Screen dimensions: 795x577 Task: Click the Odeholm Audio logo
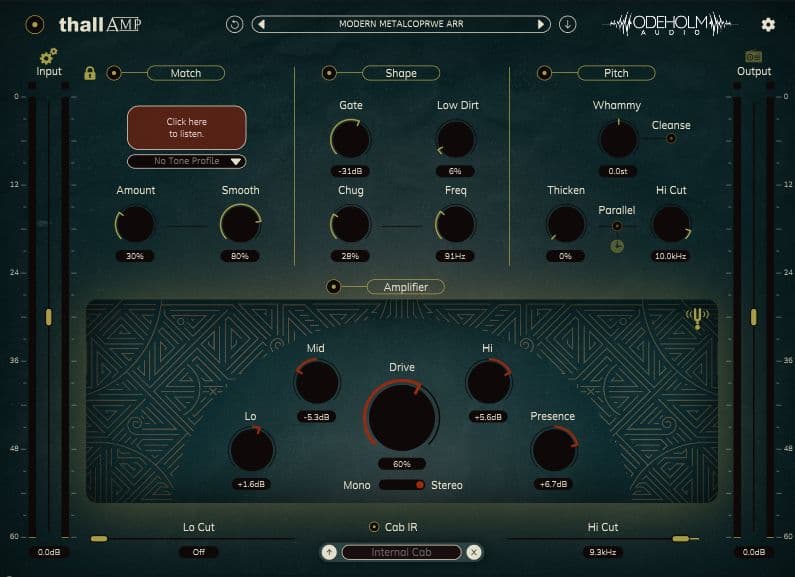coord(670,24)
